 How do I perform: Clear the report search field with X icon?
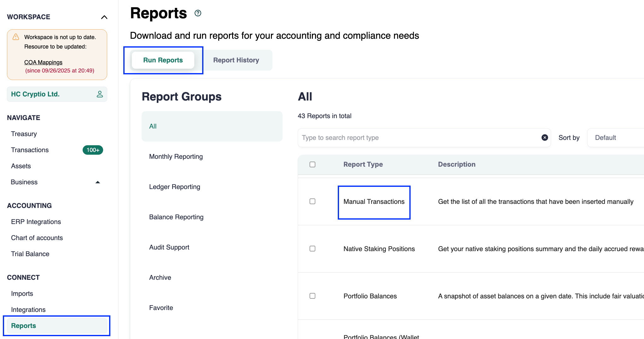pyautogui.click(x=544, y=138)
